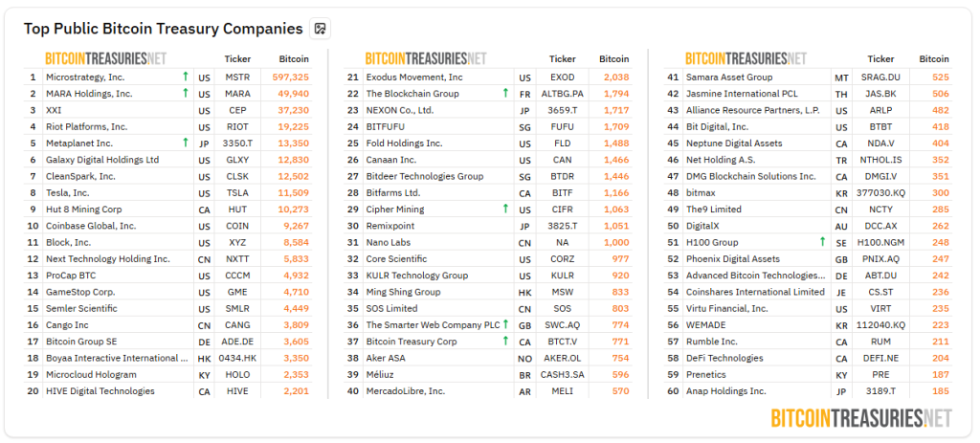The height and width of the screenshot is (443, 980).
Task: Click the green up arrow in Microstrategy row
Action: tap(185, 77)
